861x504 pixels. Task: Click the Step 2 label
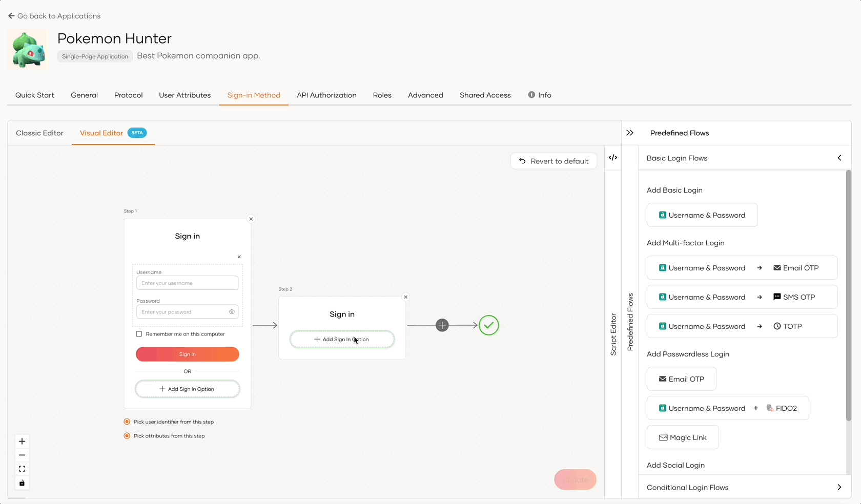tap(285, 289)
